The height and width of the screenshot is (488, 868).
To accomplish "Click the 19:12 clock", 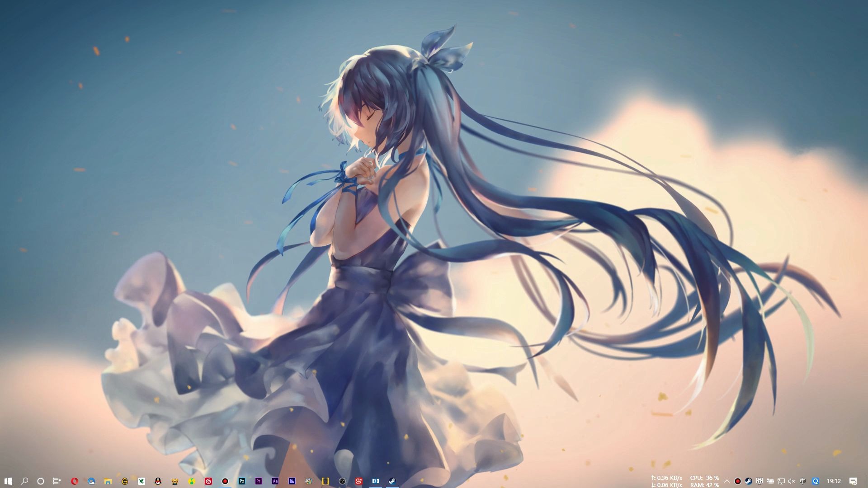I will pyautogui.click(x=834, y=481).
